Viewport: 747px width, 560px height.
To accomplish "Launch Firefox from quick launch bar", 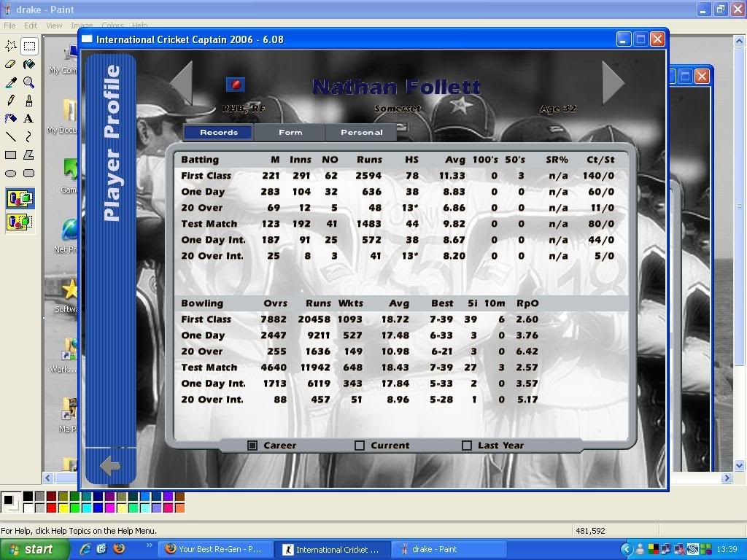I will pos(119,549).
